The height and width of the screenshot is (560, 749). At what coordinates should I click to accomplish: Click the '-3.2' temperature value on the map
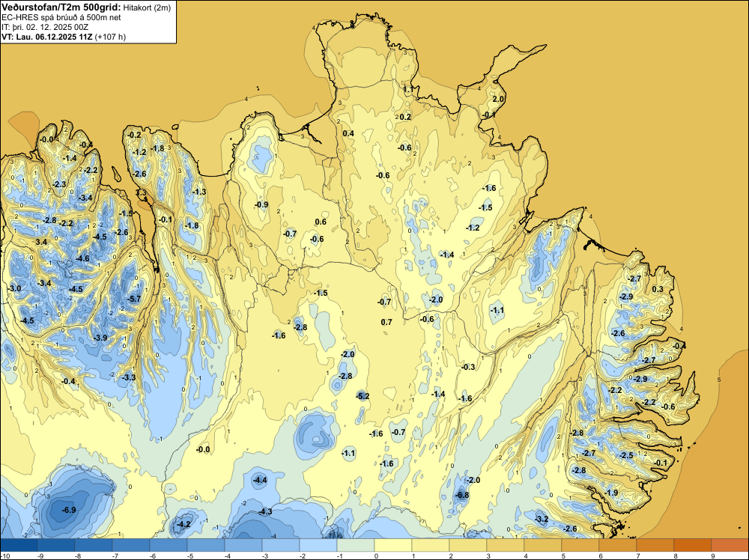tap(542, 519)
